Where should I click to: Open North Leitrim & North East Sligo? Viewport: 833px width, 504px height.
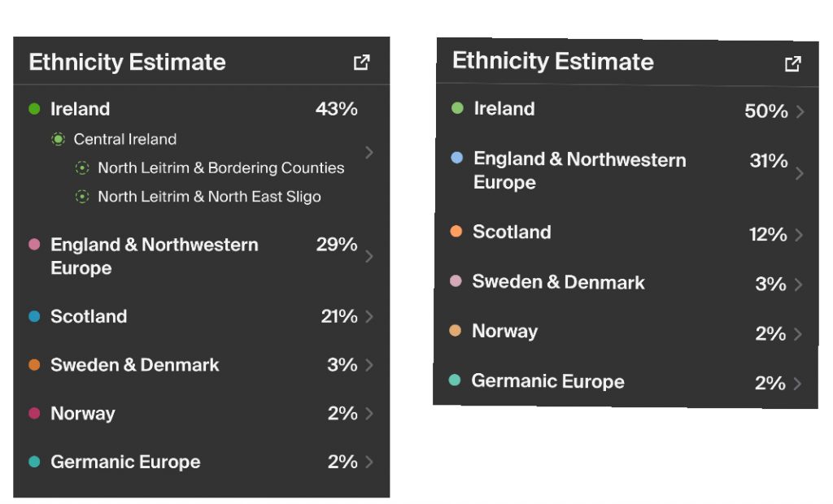(x=209, y=197)
